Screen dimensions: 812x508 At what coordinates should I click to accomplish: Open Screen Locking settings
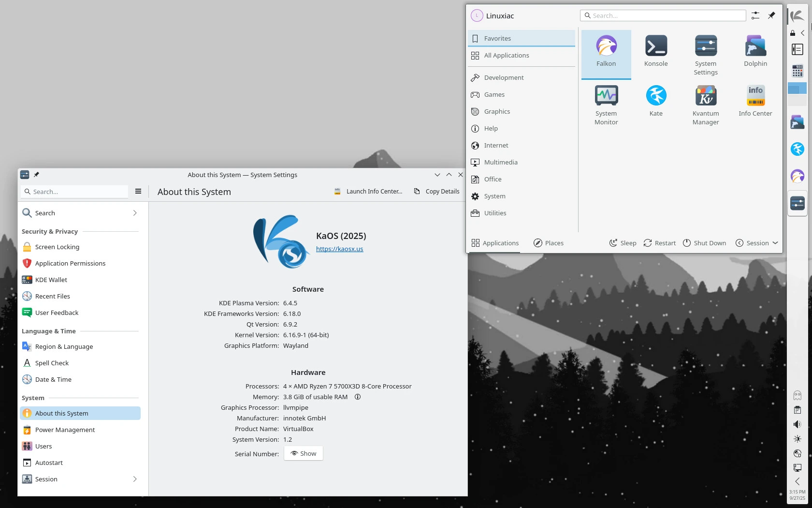click(80, 247)
